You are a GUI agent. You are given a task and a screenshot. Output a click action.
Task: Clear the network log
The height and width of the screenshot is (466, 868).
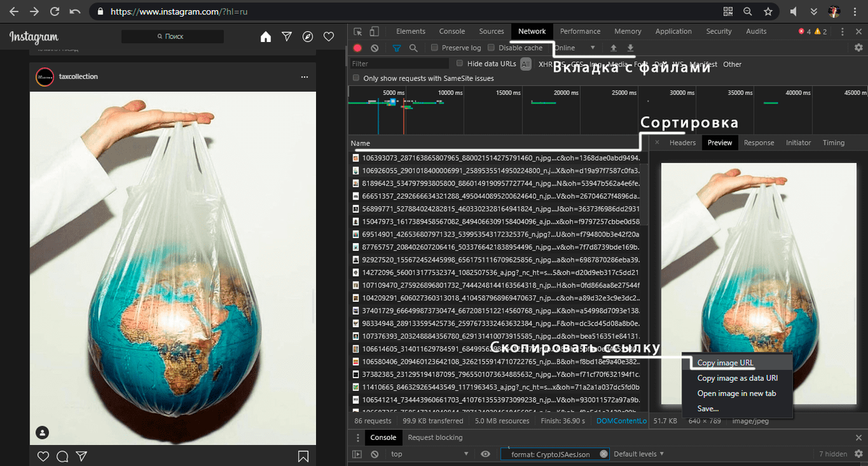(x=375, y=48)
